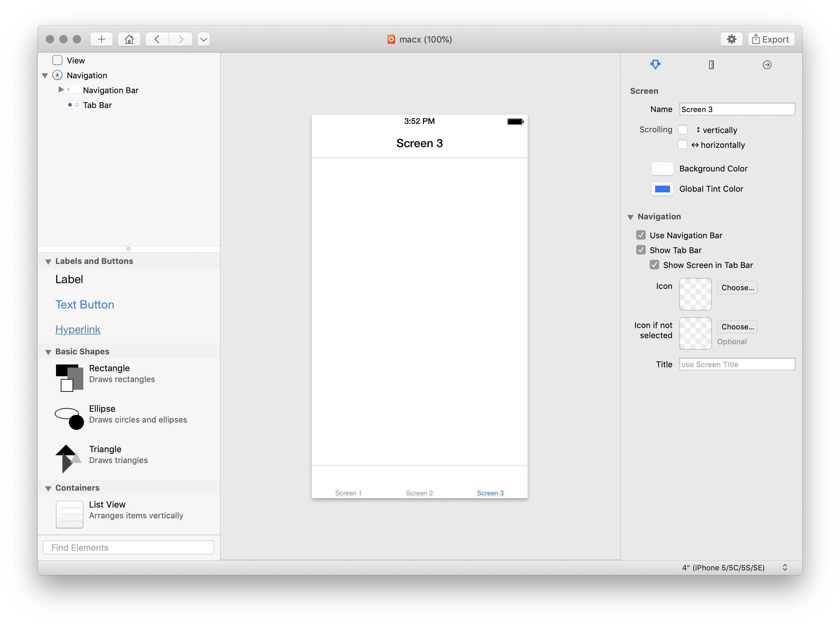Switch to Screen 2 tab
This screenshot has width=840, height=625.
coord(419,492)
